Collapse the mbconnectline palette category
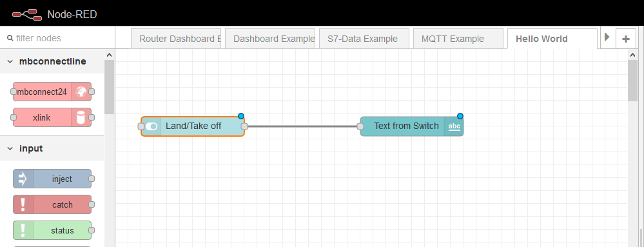This screenshot has height=247, width=644. (x=10, y=62)
